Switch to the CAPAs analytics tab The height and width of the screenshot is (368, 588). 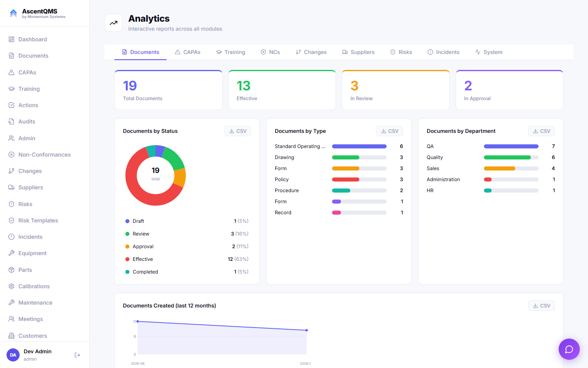187,52
